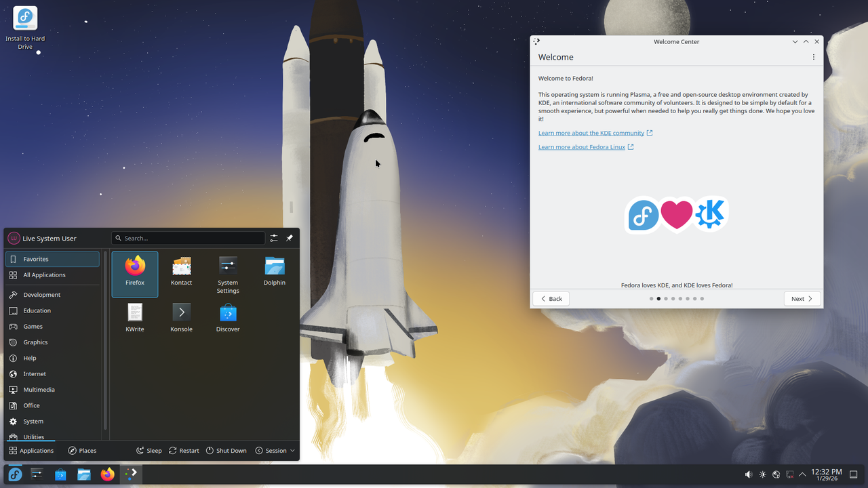Viewport: 868px width, 488px height.
Task: Launch Konsole terminal
Action: pyautogui.click(x=181, y=320)
